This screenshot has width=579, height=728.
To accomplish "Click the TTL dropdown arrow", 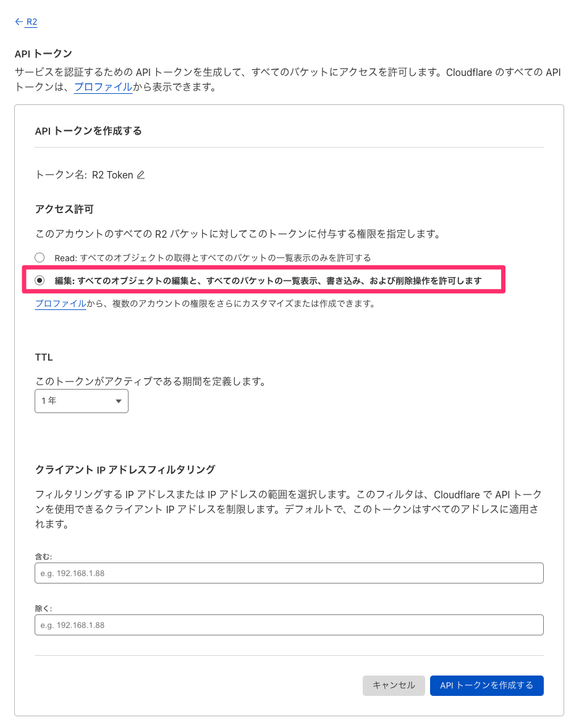I will point(119,401).
